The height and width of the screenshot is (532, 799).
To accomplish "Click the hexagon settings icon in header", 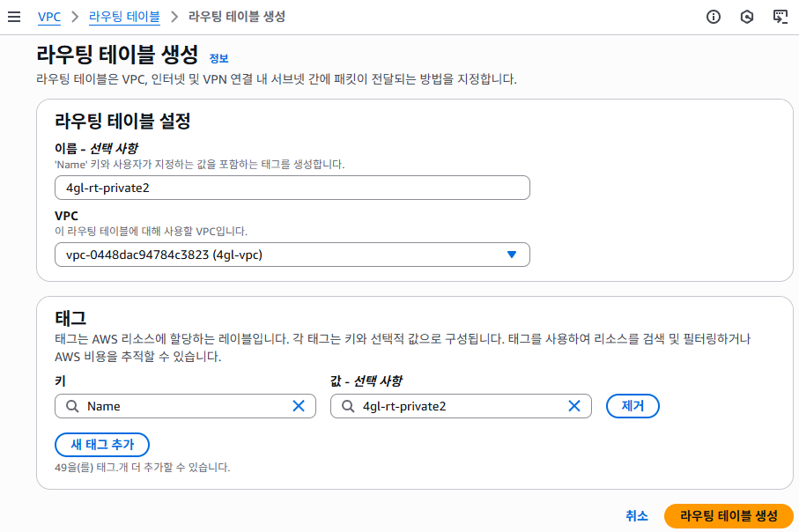I will 746,17.
